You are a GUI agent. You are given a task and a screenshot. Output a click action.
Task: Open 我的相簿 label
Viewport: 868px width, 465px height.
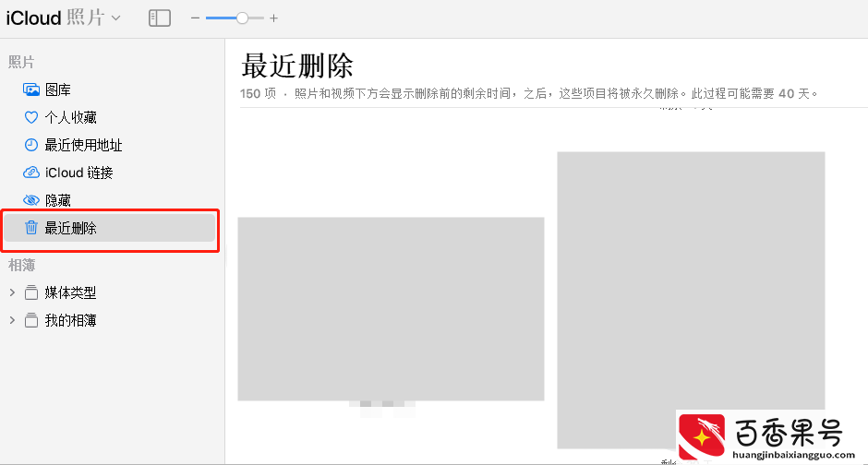(x=70, y=320)
